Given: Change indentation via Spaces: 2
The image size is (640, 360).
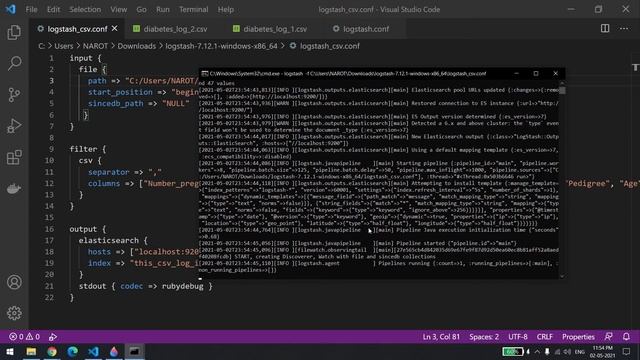Looking at the screenshot, I should click(x=484, y=337).
